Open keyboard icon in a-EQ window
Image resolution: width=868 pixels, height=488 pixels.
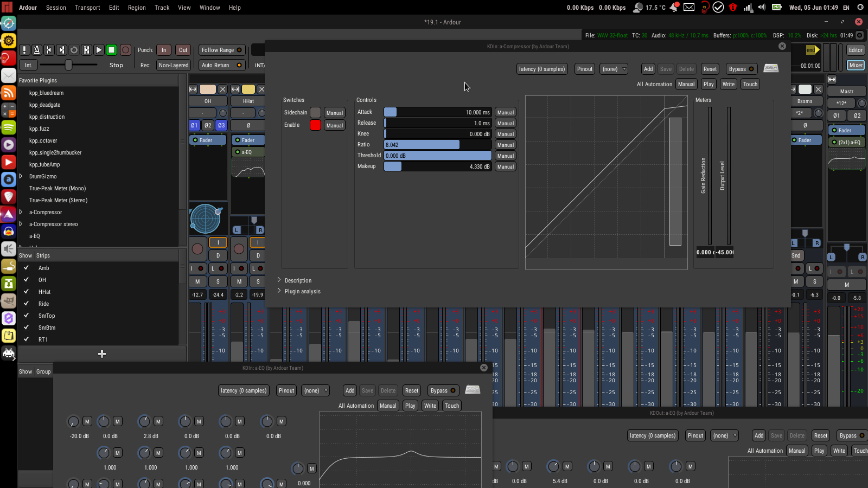[x=473, y=390]
